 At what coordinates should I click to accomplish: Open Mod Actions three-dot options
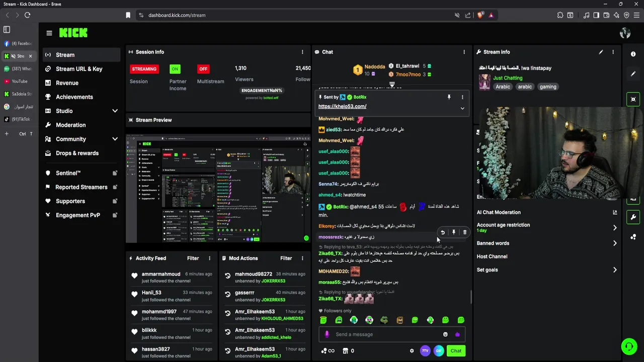pos(302,258)
